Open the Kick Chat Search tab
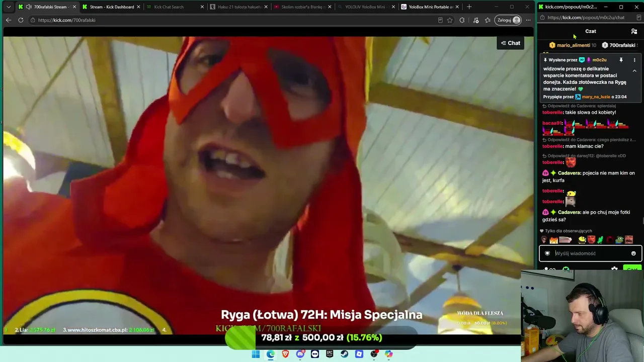The height and width of the screenshot is (362, 644). 175,7
